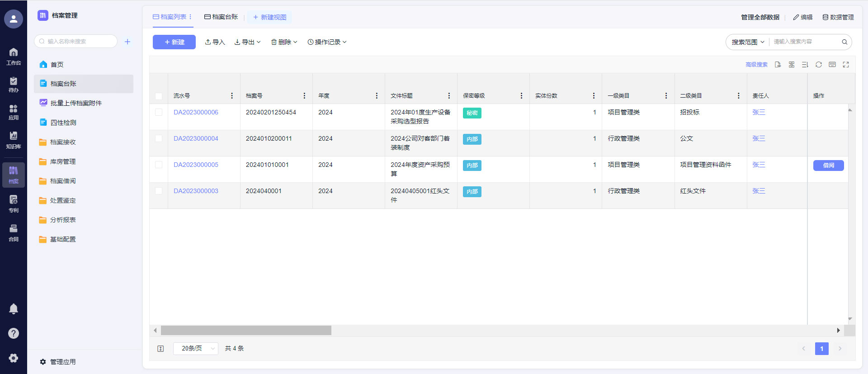This screenshot has width=868, height=374.
Task: Open the 搜索范围 dropdown
Action: pyautogui.click(x=748, y=42)
